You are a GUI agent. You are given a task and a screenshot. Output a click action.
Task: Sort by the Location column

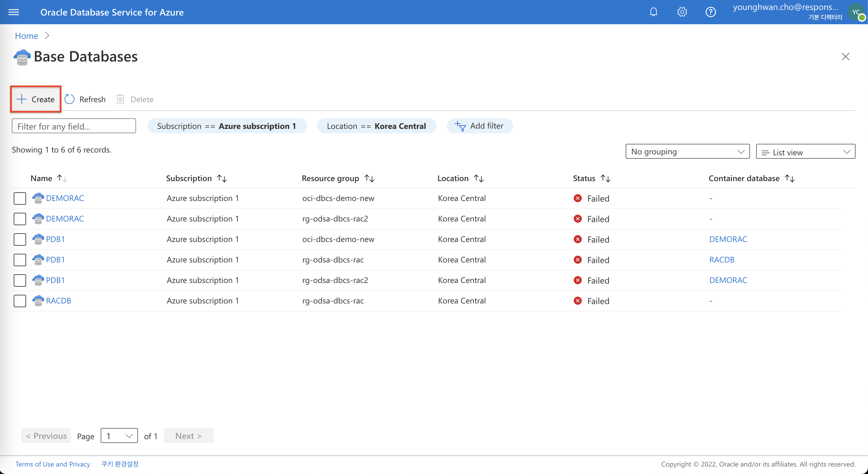(461, 178)
